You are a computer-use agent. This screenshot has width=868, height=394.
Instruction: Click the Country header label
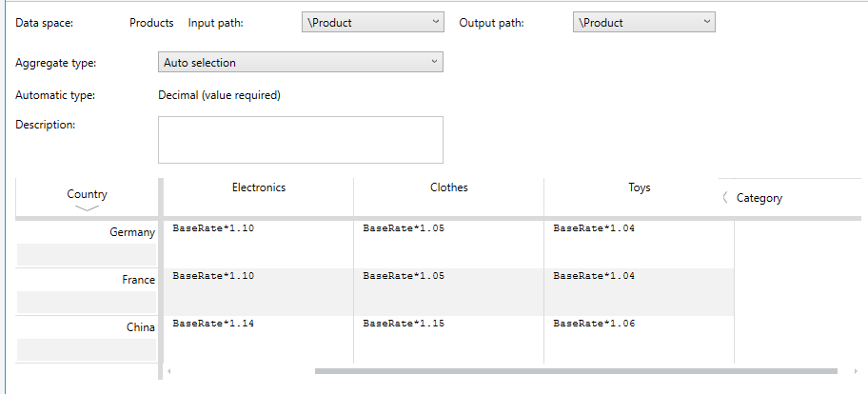(x=87, y=194)
